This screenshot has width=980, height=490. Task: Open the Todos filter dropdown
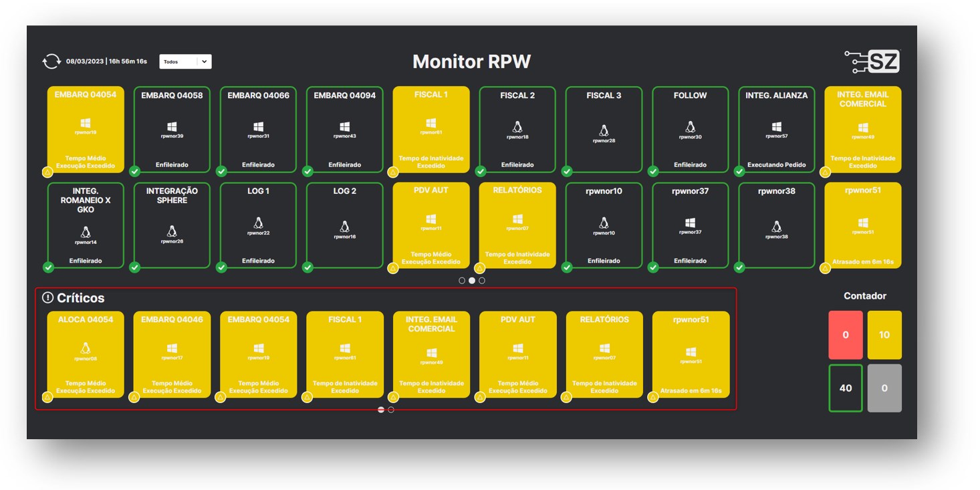178,62
